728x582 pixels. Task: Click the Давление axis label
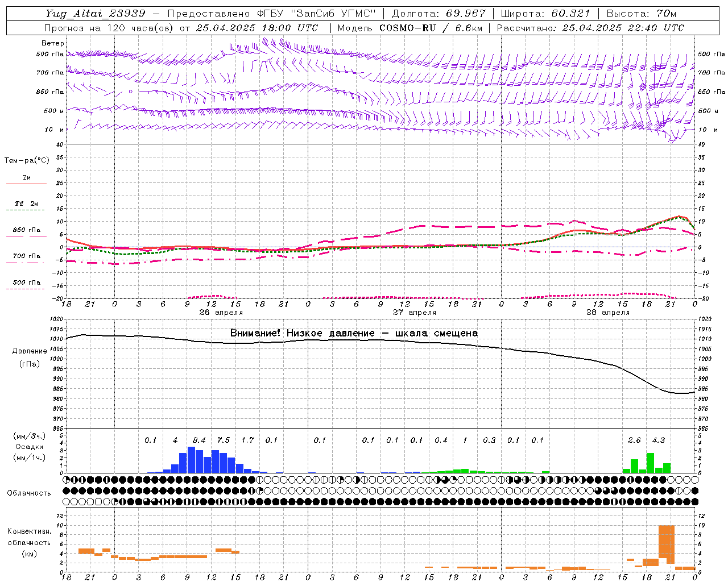tap(30, 351)
